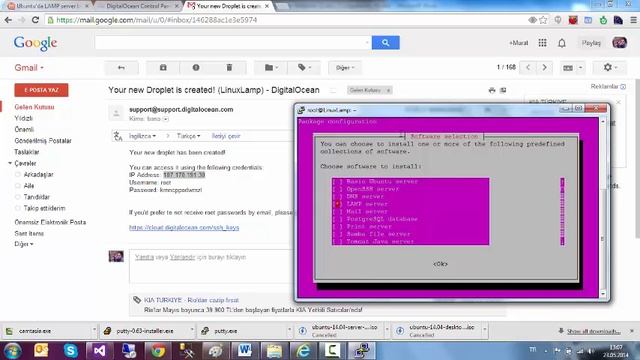Collapse the Çevreler circles section
The height and width of the screenshot is (360, 640).
coord(10,163)
